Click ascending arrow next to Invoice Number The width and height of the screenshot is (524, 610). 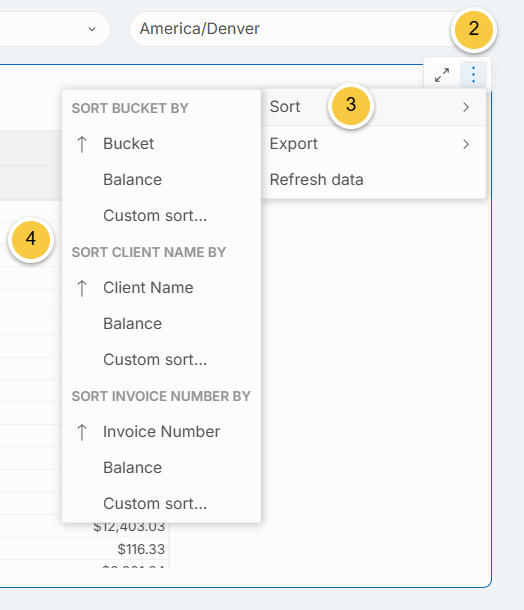click(82, 432)
